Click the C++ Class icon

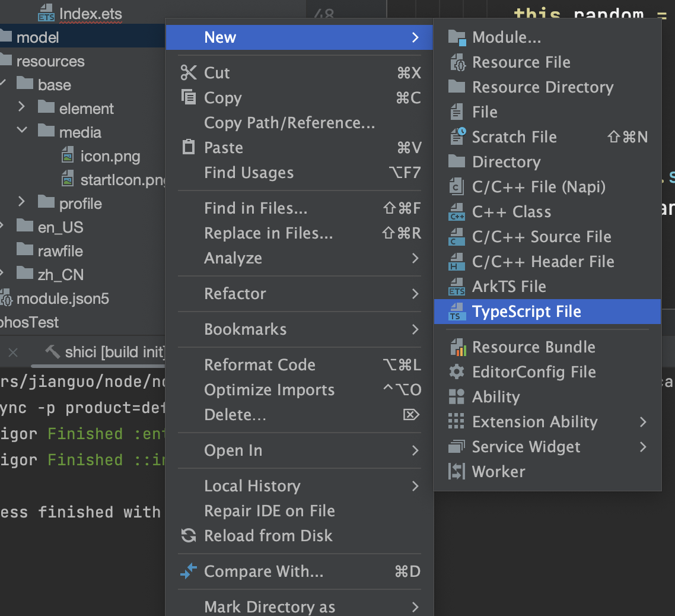(457, 212)
